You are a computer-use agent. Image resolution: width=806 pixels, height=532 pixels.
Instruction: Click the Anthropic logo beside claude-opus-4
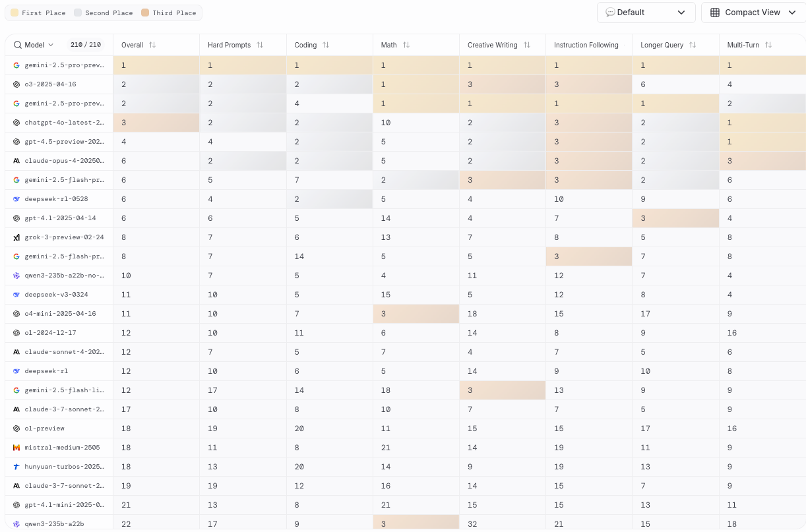pos(16,161)
